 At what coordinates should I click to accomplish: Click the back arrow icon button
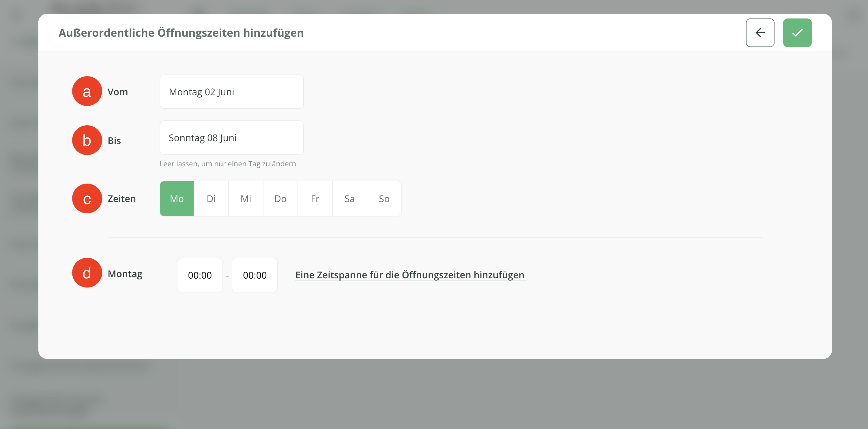coord(760,33)
